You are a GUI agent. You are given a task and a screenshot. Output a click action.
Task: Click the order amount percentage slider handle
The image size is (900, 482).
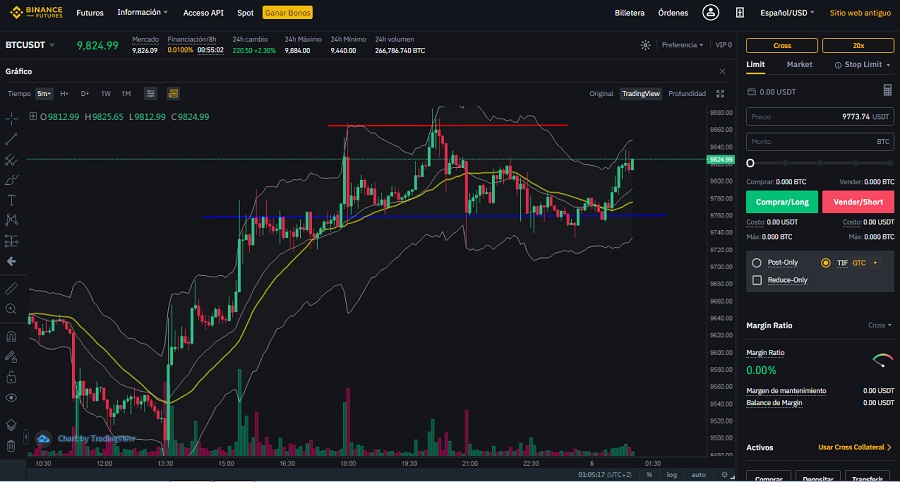[751, 163]
